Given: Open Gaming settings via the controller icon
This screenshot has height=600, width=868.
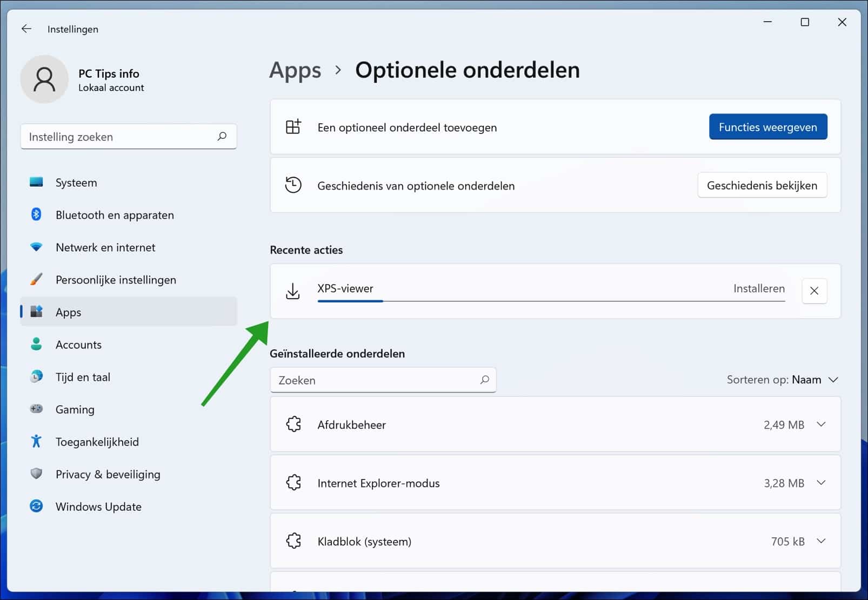Looking at the screenshot, I should [x=36, y=409].
